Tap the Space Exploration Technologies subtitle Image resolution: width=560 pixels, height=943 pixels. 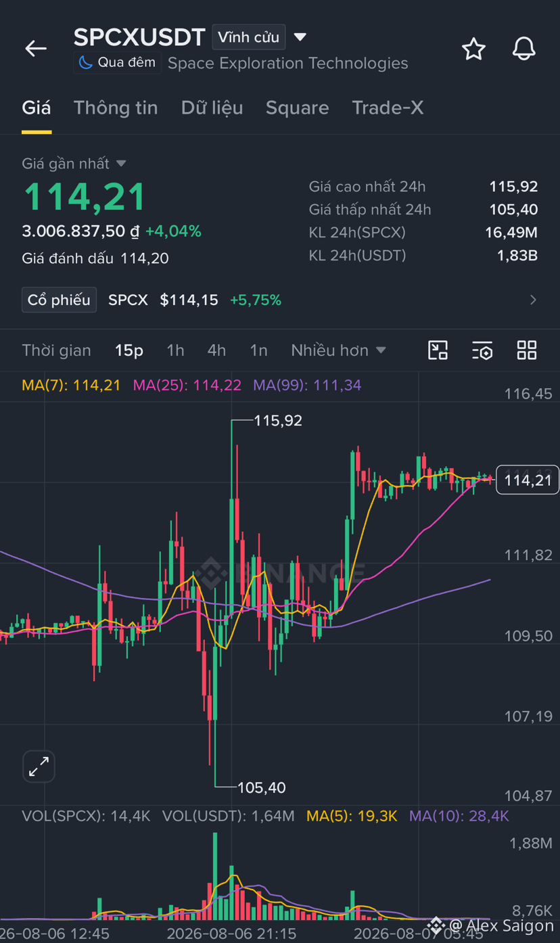tap(288, 63)
